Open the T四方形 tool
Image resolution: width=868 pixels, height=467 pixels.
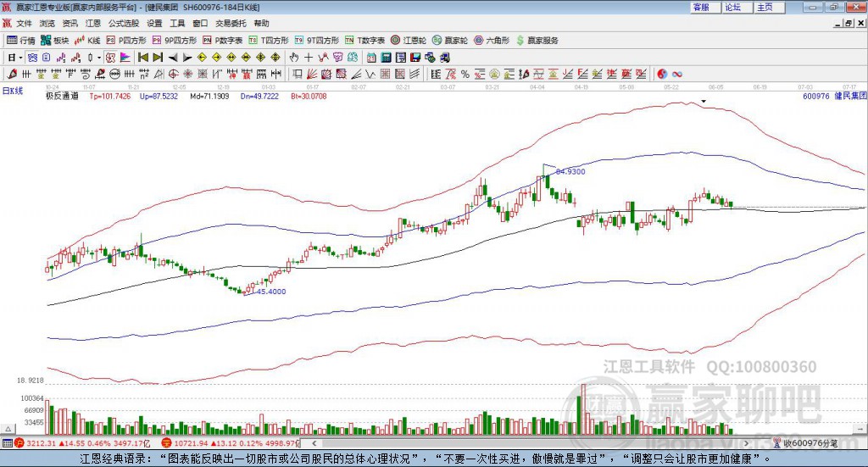coord(269,41)
